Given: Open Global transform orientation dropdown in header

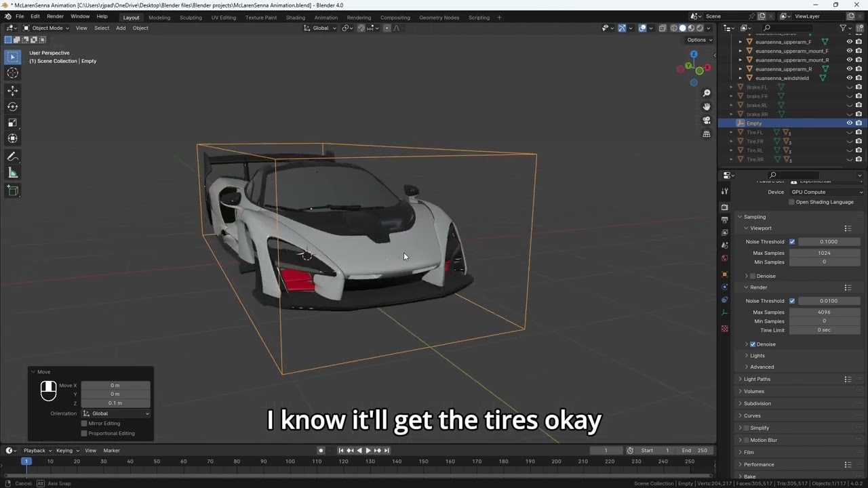Looking at the screenshot, I should click(320, 28).
